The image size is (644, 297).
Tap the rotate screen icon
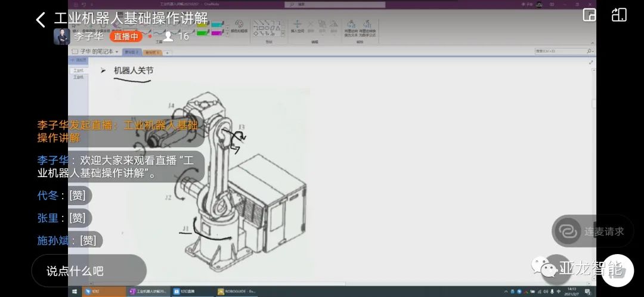(619, 15)
